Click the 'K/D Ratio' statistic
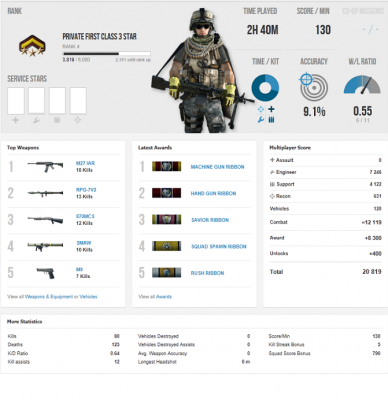This screenshot has width=388, height=400. pyautogui.click(x=63, y=353)
